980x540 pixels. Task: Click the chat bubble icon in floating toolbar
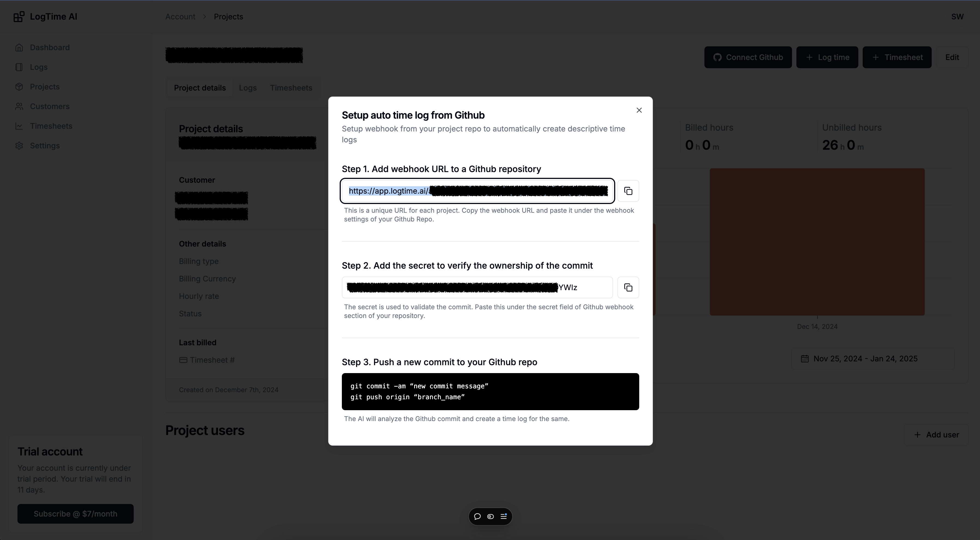pyautogui.click(x=477, y=517)
